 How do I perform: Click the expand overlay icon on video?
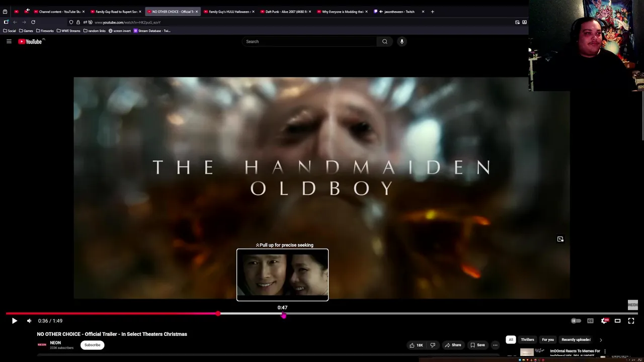560,239
